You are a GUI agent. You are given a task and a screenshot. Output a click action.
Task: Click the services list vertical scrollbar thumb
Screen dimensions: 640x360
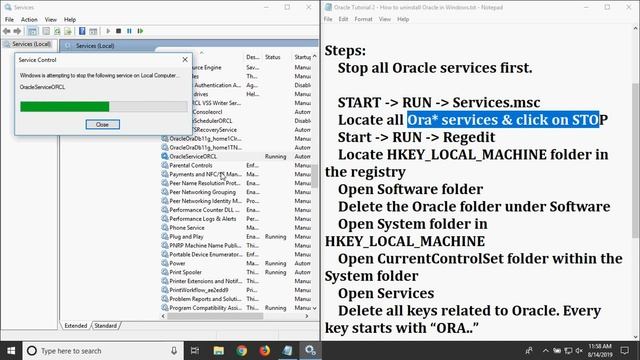[314, 176]
